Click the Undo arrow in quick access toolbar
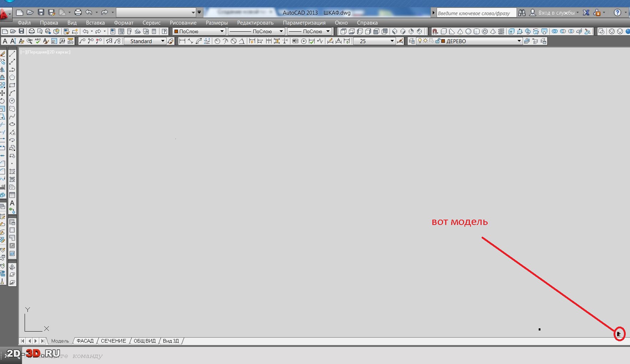The image size is (630, 364). [x=89, y=12]
